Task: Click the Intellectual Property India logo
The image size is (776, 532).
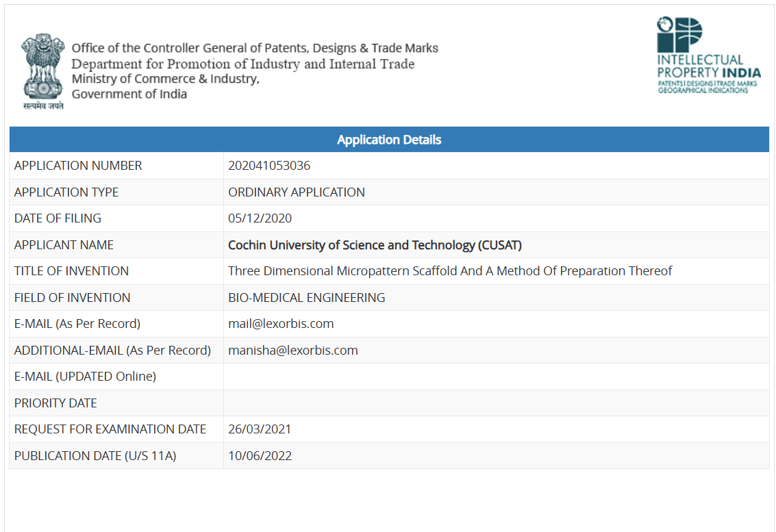Action: [708, 55]
